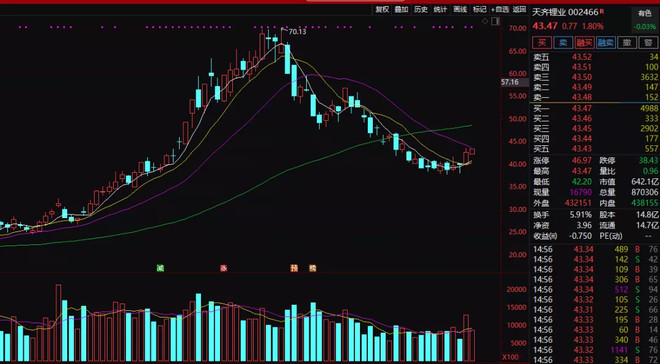
Task: Click the 70.13 peak price label
Action: tap(297, 32)
